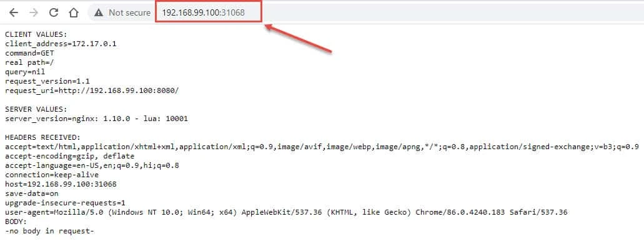The width and height of the screenshot is (644, 244).
Task: Click the request_uri=http://192.168.99.100:8080/ line
Action: click(x=92, y=90)
